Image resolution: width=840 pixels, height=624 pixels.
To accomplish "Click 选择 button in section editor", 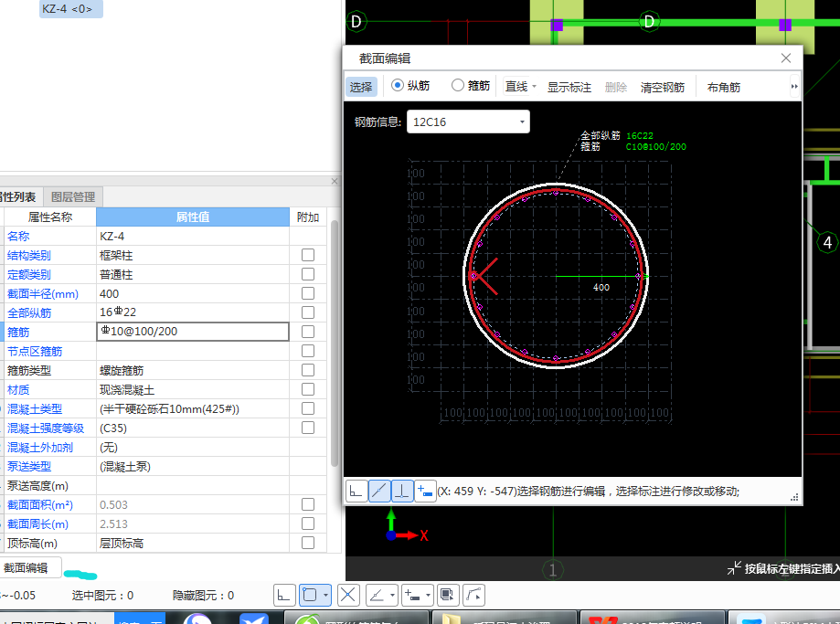I will (x=361, y=87).
